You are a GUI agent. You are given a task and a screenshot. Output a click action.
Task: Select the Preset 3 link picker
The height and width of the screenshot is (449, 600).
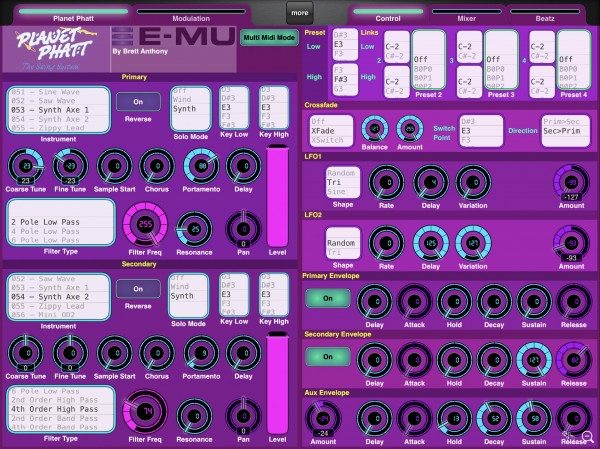coord(501,60)
